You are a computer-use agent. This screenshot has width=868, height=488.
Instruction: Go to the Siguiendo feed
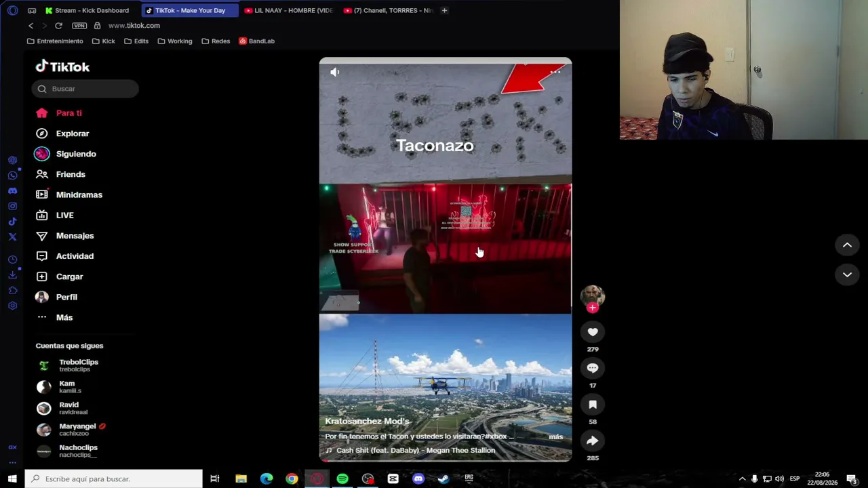[x=66, y=154]
